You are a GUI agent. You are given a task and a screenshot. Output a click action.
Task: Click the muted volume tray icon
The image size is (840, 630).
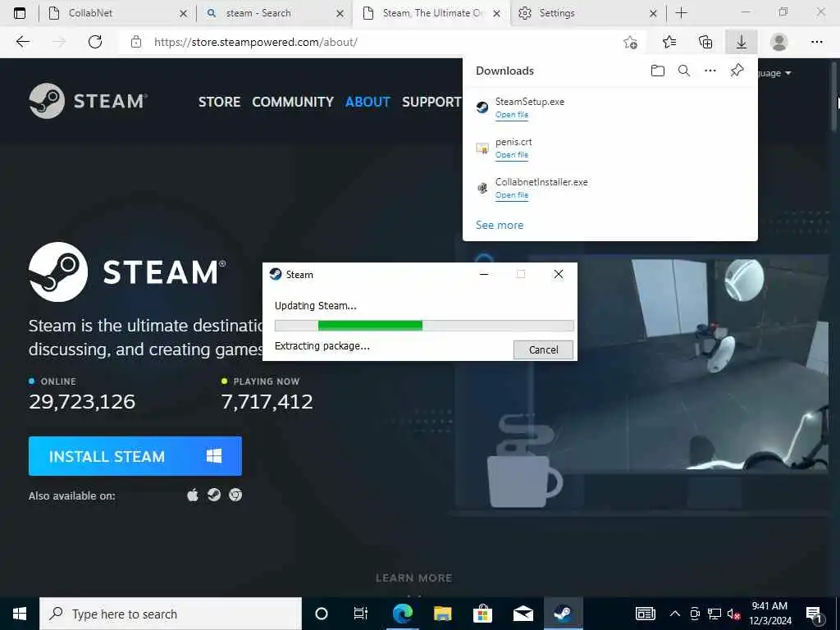click(733, 614)
